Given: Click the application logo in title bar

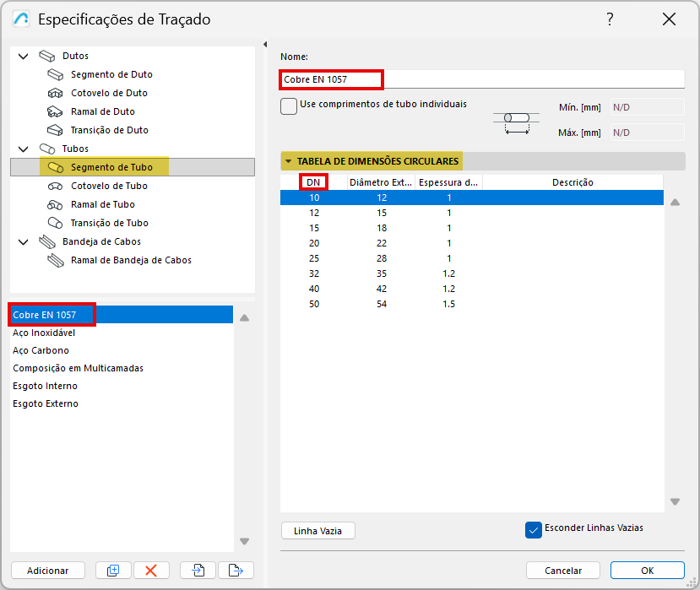Looking at the screenshot, I should [x=21, y=19].
